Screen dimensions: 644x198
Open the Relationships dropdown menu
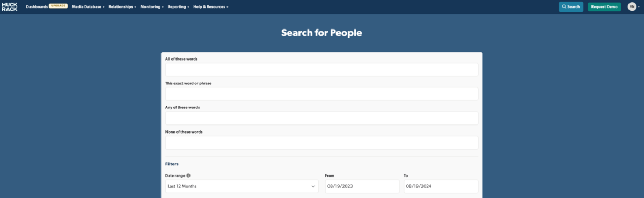click(122, 6)
